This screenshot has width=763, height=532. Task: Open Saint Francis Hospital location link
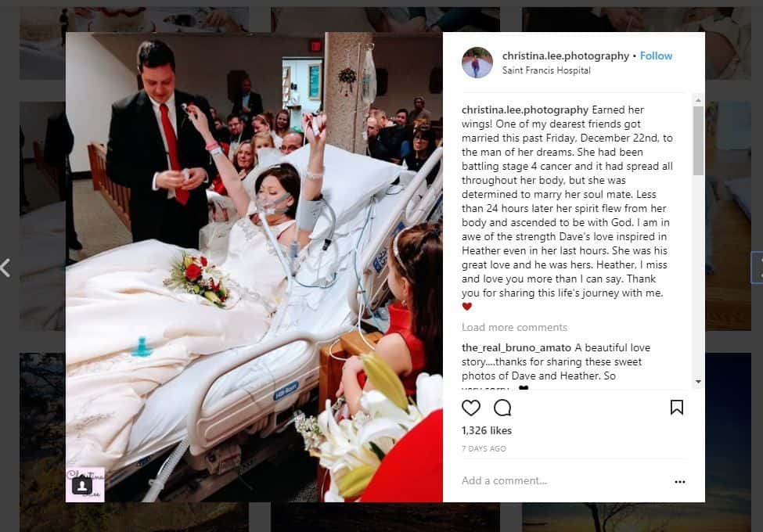(546, 70)
